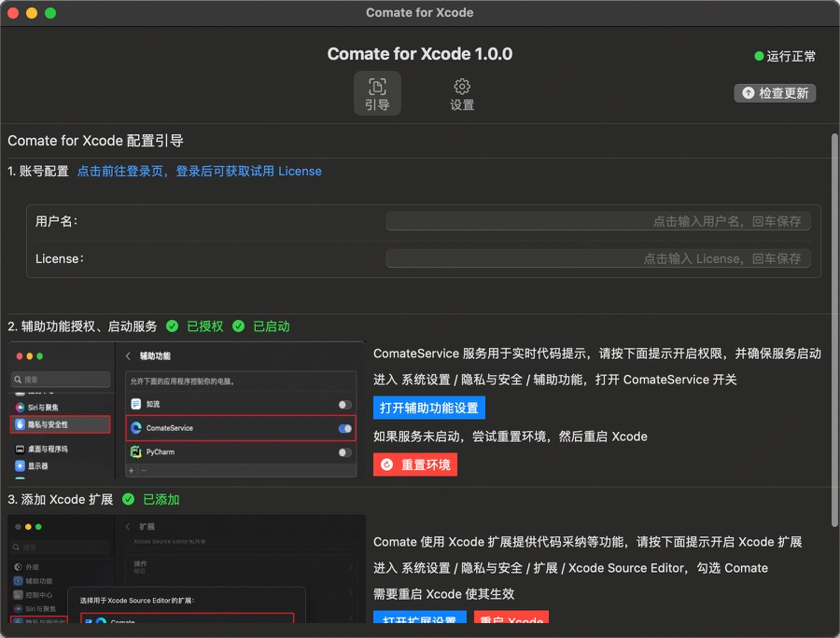
Task: Click the label 1. 账号配置
Action: pyautogui.click(x=38, y=172)
